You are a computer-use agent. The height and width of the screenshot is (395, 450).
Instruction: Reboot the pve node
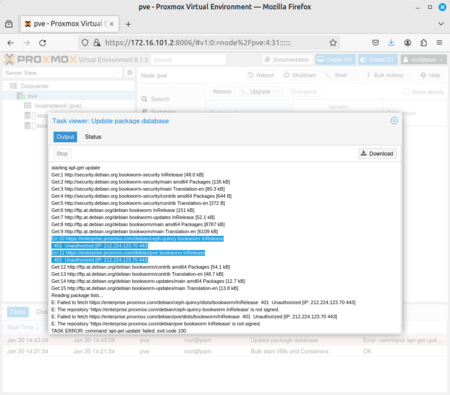(x=261, y=75)
